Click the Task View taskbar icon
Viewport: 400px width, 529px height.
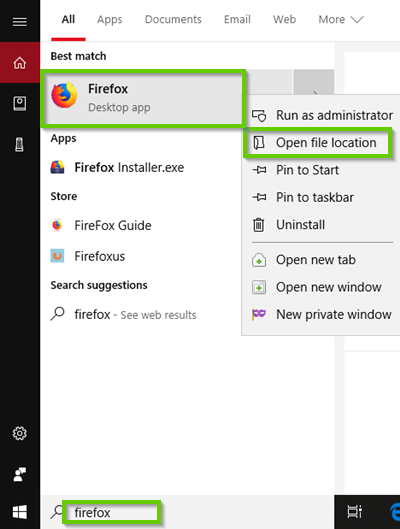click(x=354, y=512)
